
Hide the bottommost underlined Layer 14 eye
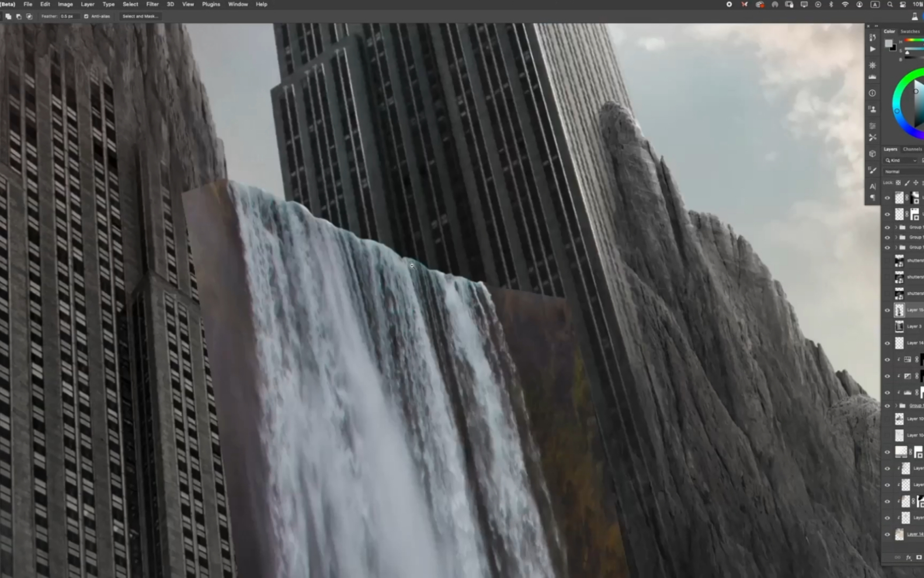click(887, 534)
